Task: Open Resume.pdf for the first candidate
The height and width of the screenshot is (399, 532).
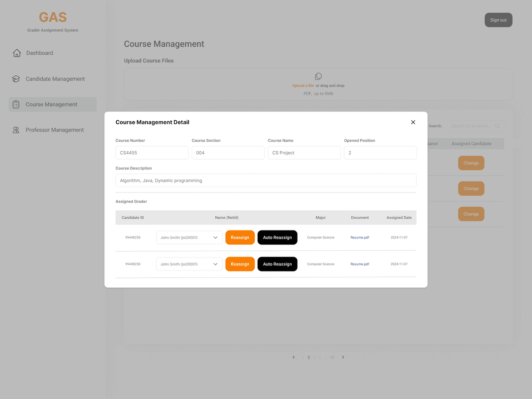Action: pos(360,237)
